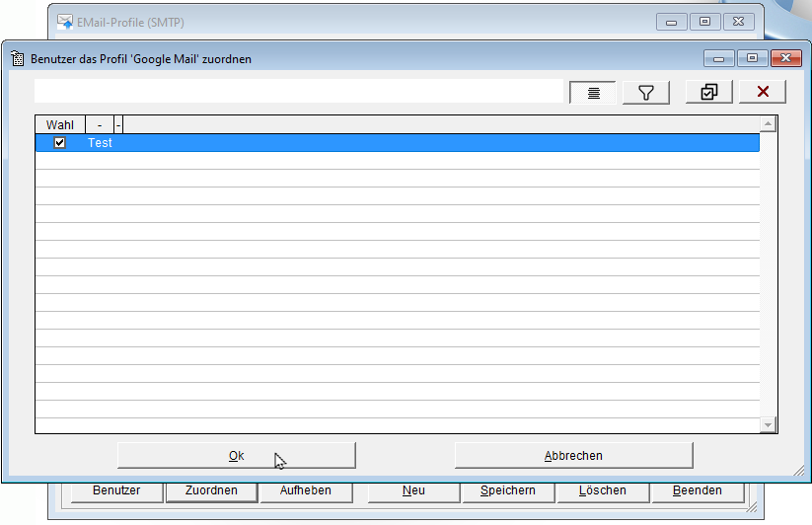Screen dimensions: 812x525
Task: Maximize the Benutzer zuordnen dialog
Action: point(753,58)
